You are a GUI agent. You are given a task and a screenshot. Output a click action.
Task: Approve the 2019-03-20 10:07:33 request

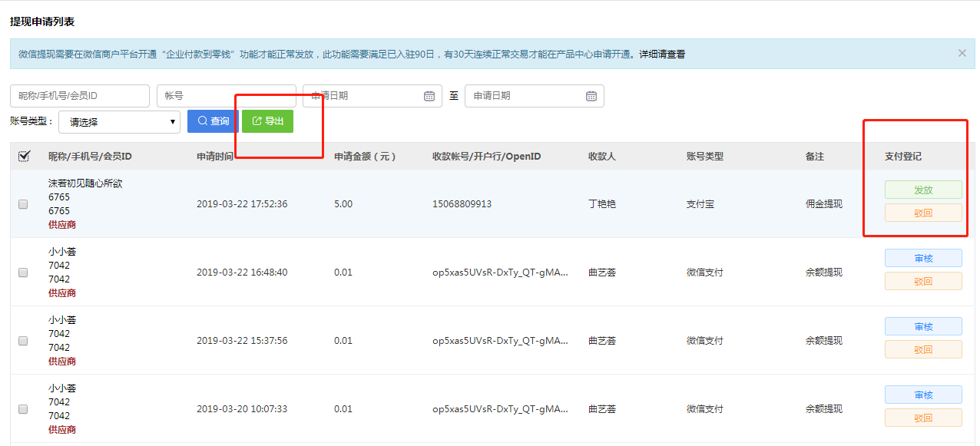point(922,395)
